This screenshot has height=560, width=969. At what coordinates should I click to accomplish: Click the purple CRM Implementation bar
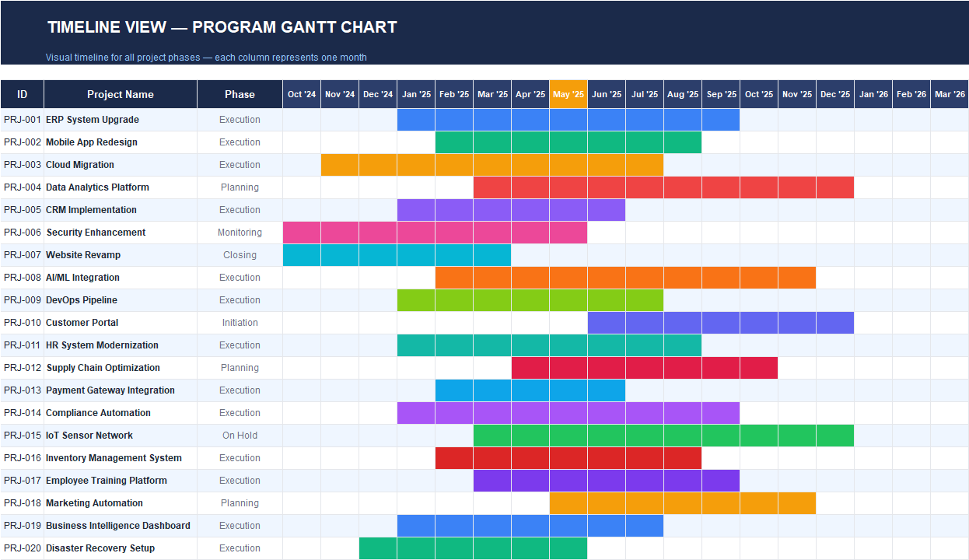[511, 210]
